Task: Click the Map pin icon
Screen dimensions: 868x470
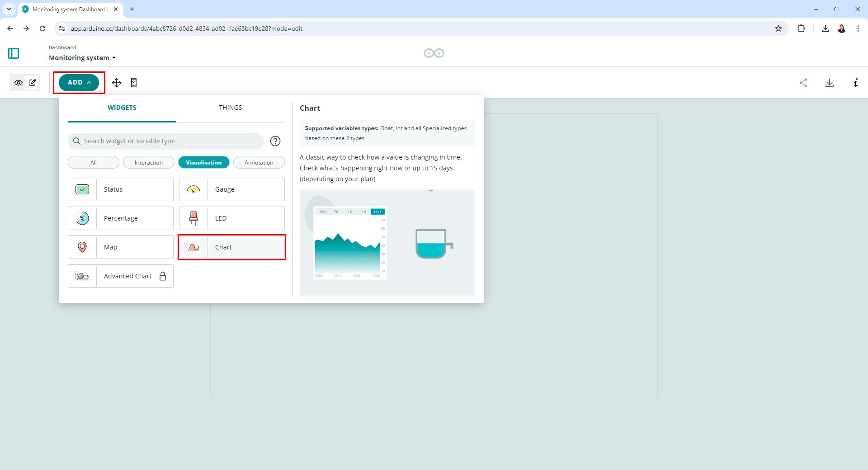Action: click(x=82, y=247)
